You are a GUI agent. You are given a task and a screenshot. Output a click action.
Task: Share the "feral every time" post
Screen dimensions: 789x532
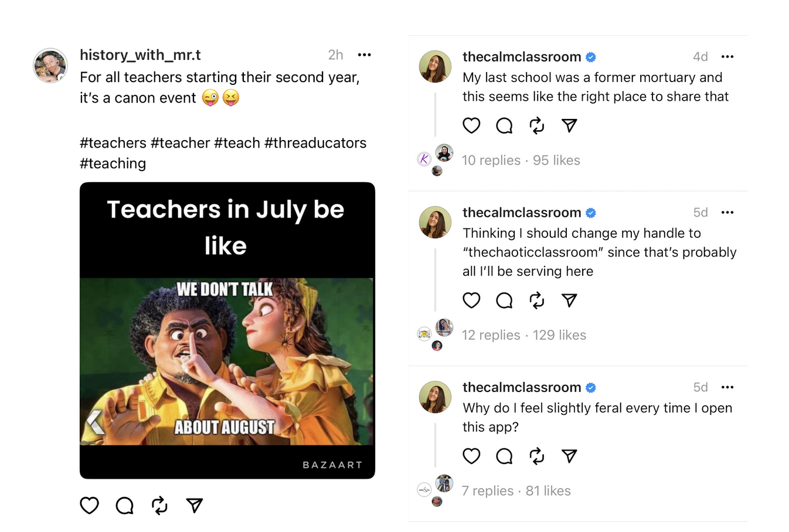click(x=569, y=456)
